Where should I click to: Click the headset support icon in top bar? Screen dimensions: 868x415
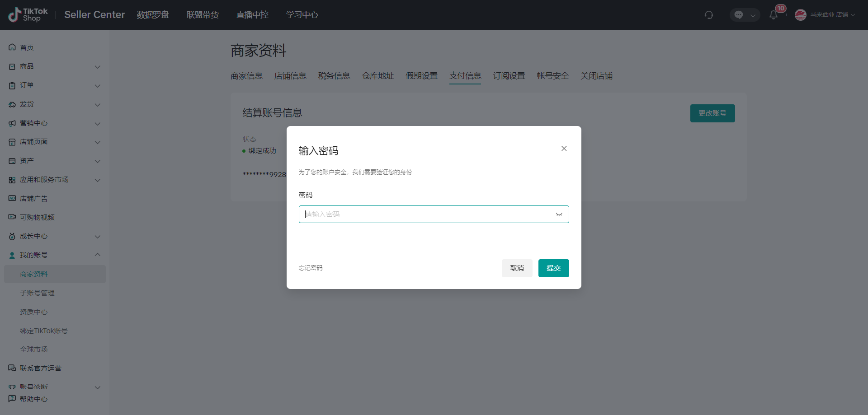click(708, 15)
